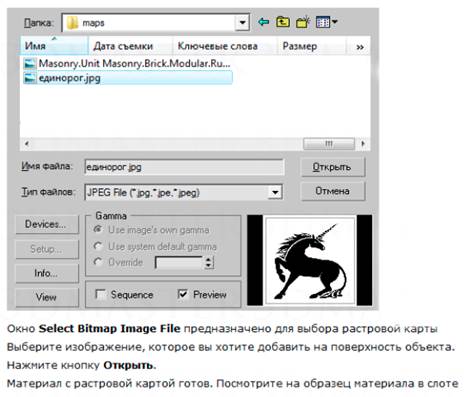This screenshot has height=397, width=467.
Task: Open the Devices... button
Action: pyautogui.click(x=47, y=224)
